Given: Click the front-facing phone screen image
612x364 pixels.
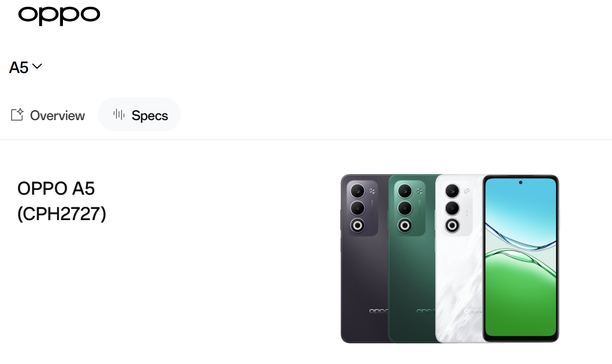Looking at the screenshot, I should click(520, 259).
